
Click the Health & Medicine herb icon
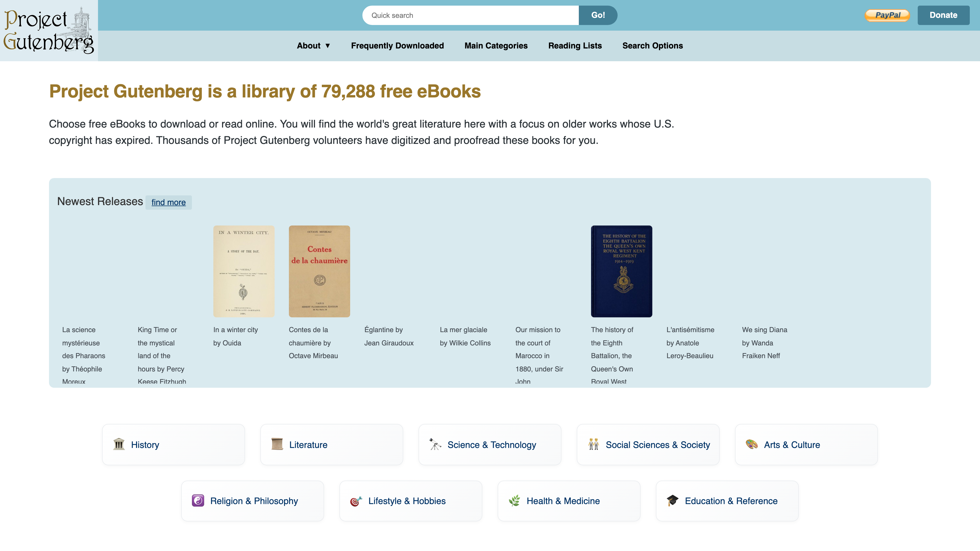[x=514, y=500]
